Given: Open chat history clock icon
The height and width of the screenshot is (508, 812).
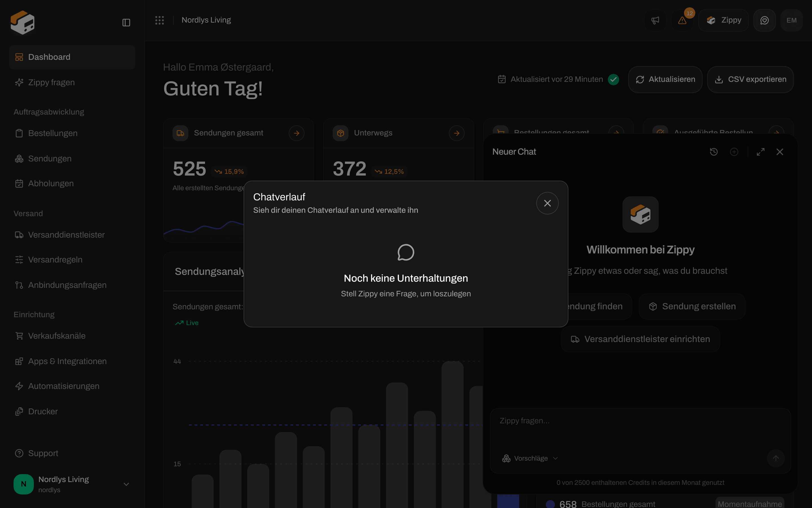Looking at the screenshot, I should pos(714,152).
